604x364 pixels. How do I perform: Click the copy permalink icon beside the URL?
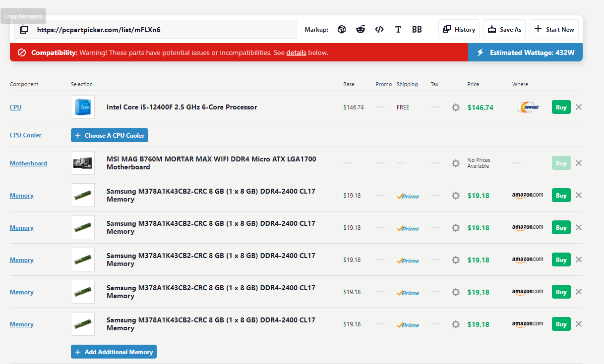click(x=24, y=30)
